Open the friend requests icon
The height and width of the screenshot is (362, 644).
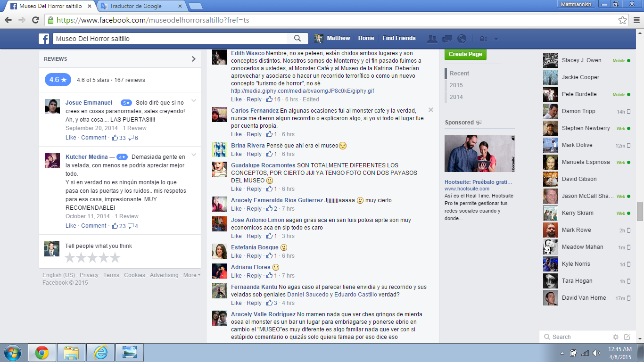click(x=432, y=39)
